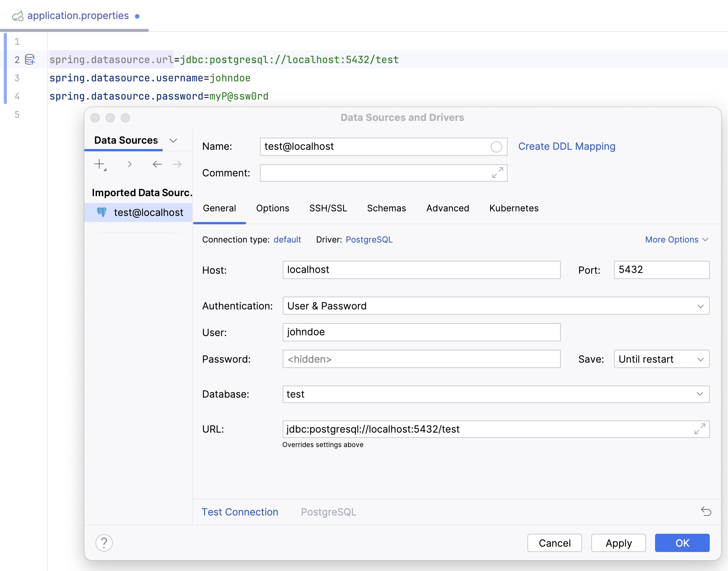Click the back navigation arrow in Data Sources panel
Screen dimensions: 728x571
(x=157, y=164)
